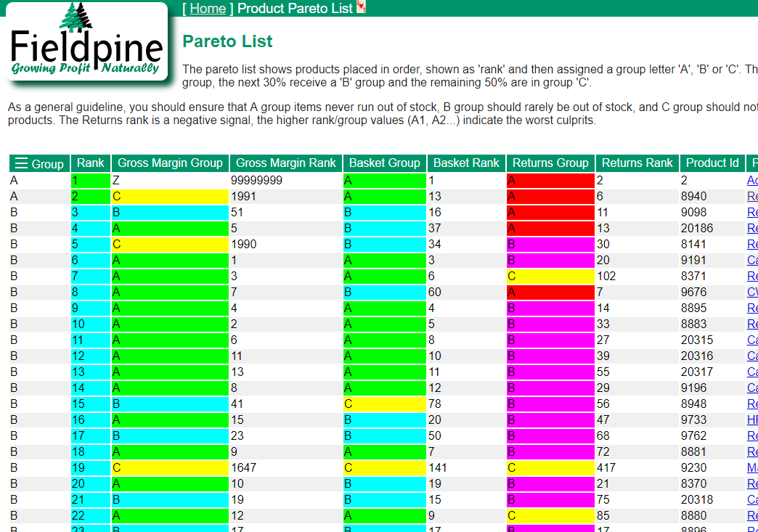Viewport: 758px width, 532px height.
Task: Select Product Id 20186
Action: pos(697,229)
